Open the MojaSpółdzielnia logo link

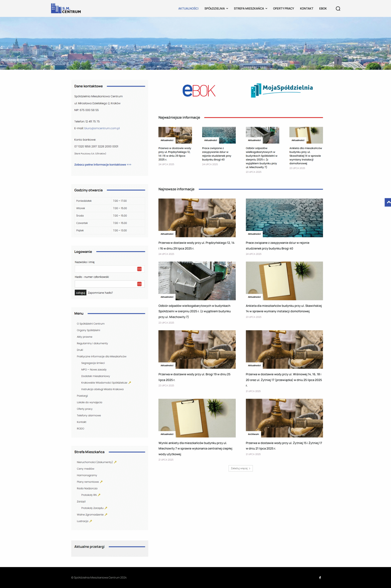pyautogui.click(x=282, y=90)
